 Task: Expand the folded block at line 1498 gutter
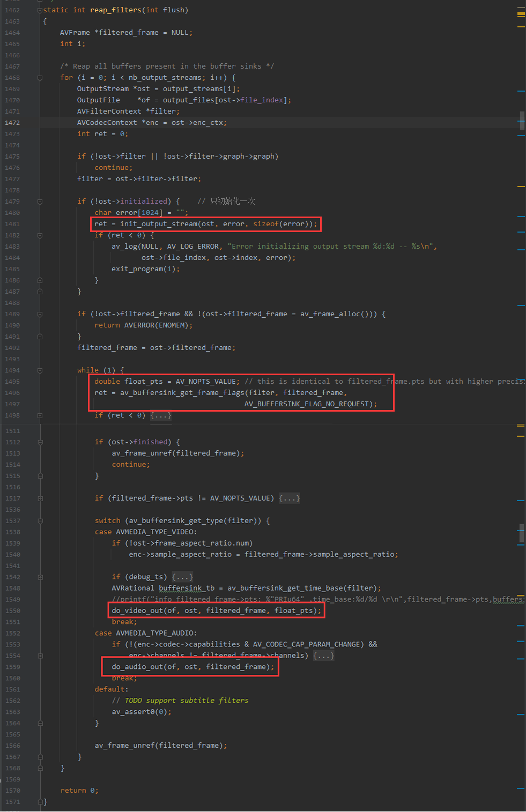(x=40, y=415)
